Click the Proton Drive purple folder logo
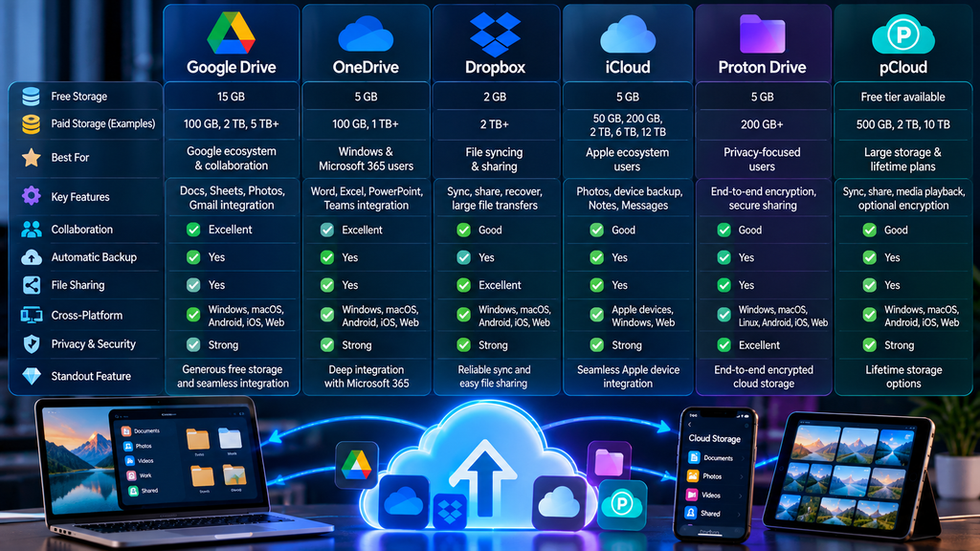This screenshot has width=980, height=551. [762, 33]
